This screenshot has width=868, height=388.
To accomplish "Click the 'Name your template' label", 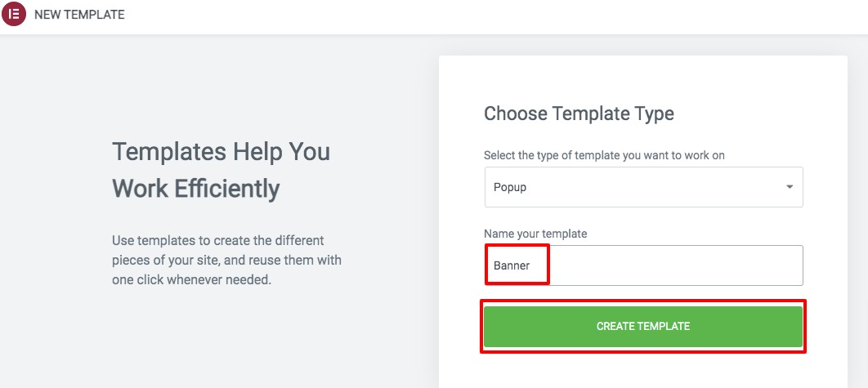I will 535,234.
